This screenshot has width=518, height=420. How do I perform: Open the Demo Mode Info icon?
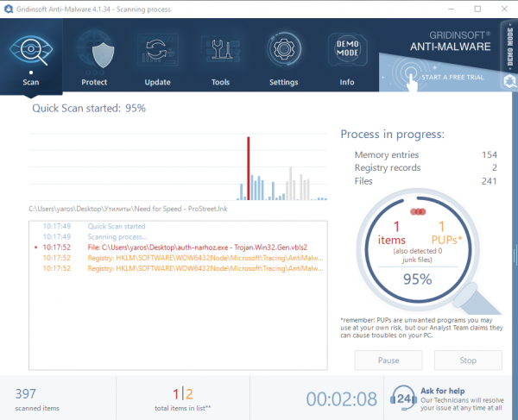(x=347, y=49)
